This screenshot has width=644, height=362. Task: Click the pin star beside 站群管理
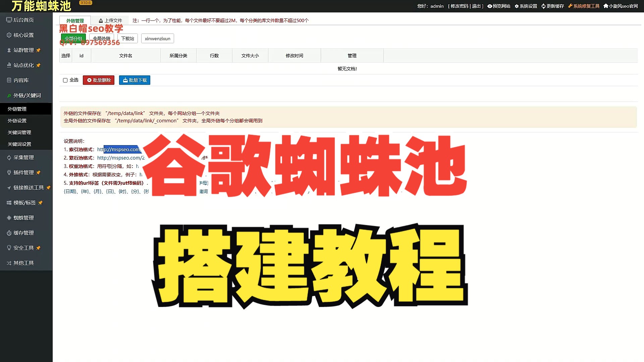pos(38,50)
